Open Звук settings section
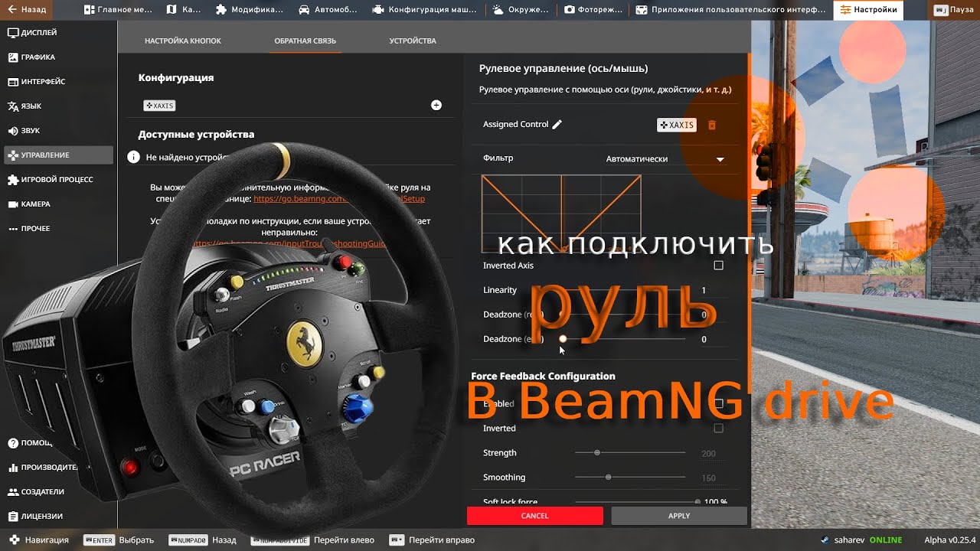980x551 pixels. (x=58, y=131)
